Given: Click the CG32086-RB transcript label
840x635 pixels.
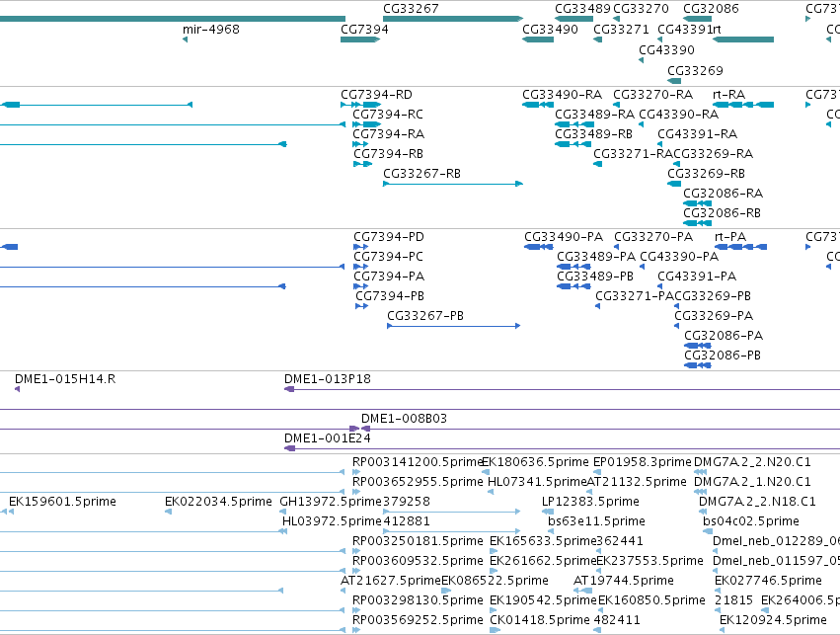Looking at the screenshot, I should tap(723, 214).
